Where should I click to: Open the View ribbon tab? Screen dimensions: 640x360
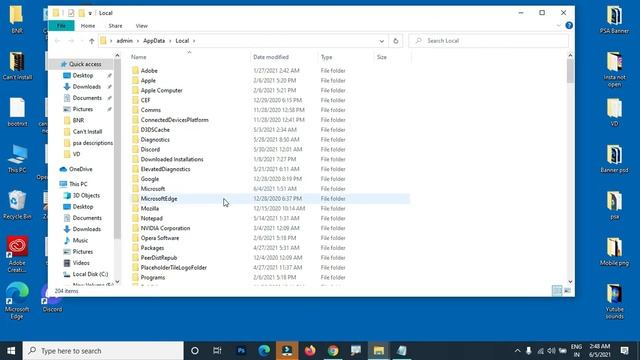pos(142,26)
